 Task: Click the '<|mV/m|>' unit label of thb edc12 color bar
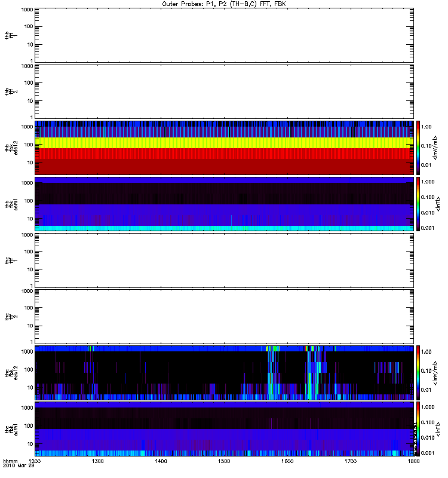point(435,148)
